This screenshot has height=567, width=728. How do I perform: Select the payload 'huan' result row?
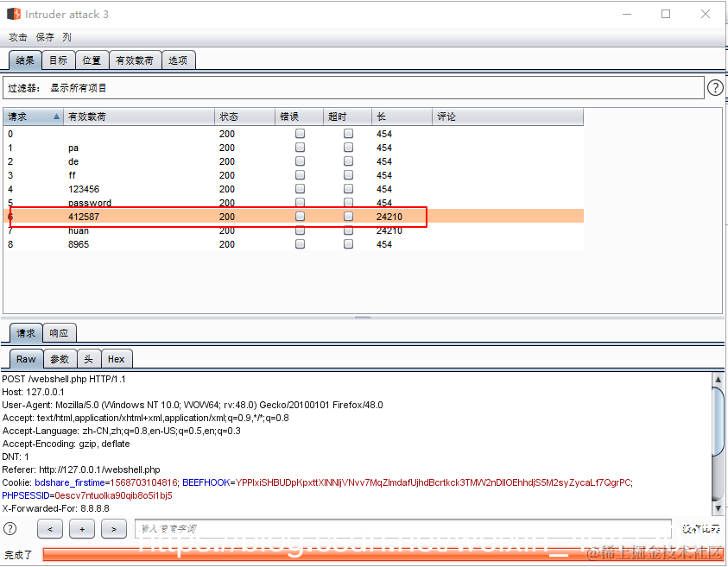pyautogui.click(x=294, y=230)
